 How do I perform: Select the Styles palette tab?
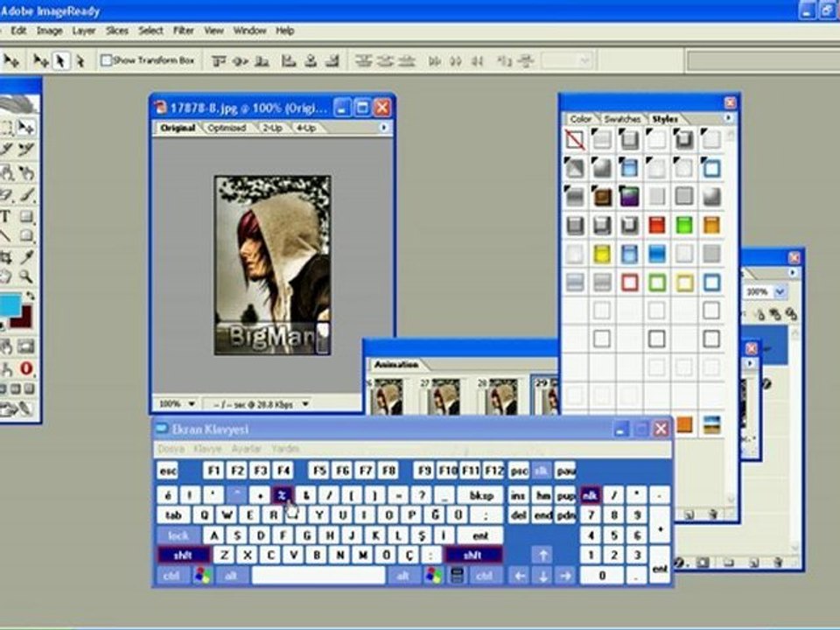point(665,119)
